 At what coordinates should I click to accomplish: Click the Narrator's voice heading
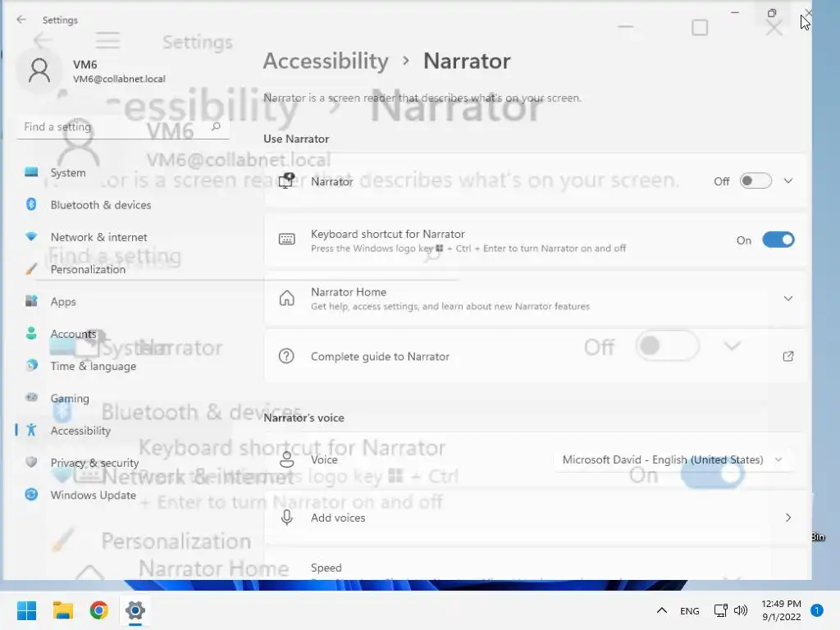tap(304, 418)
